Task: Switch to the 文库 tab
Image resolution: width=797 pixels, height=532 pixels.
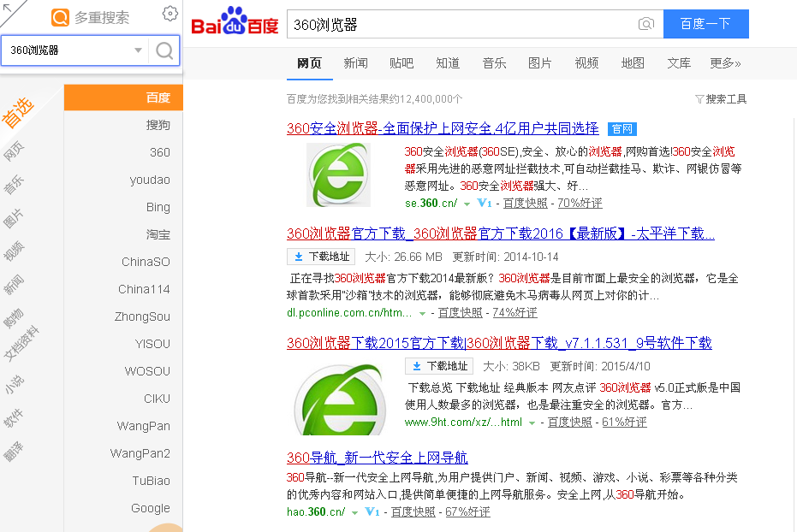Action: pyautogui.click(x=679, y=63)
